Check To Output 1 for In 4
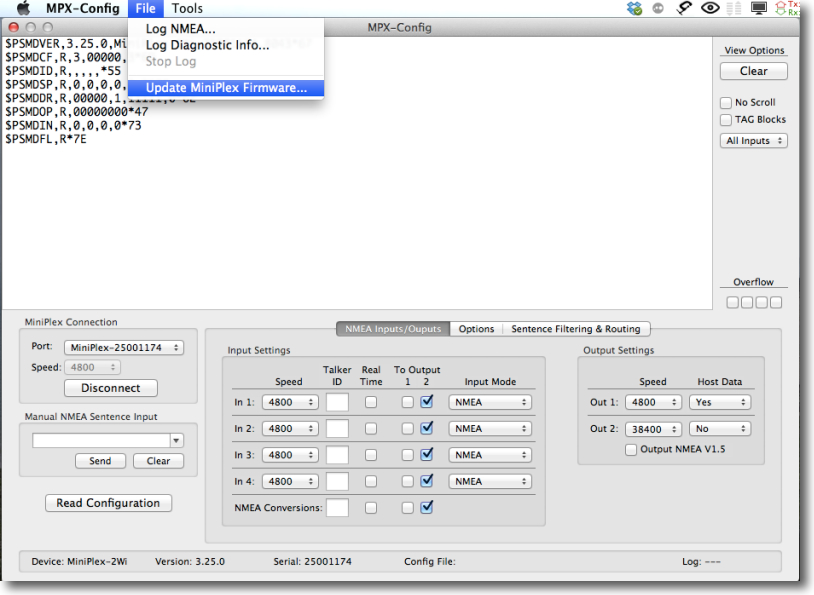Image resolution: width=814 pixels, height=595 pixels. point(408,482)
